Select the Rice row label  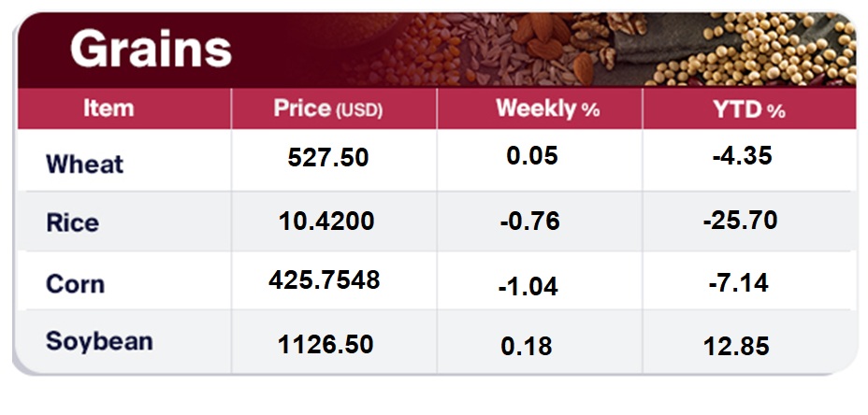[x=72, y=223]
